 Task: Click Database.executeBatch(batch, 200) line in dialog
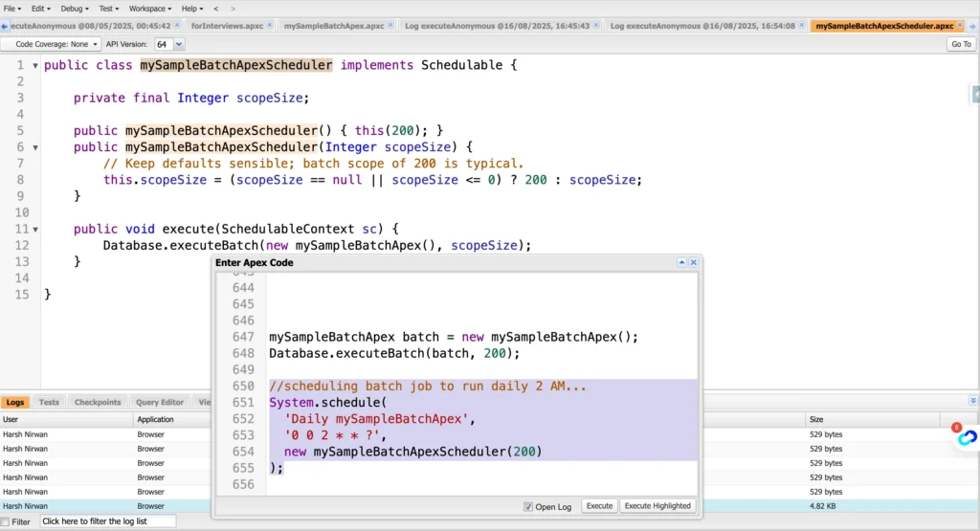(394, 354)
